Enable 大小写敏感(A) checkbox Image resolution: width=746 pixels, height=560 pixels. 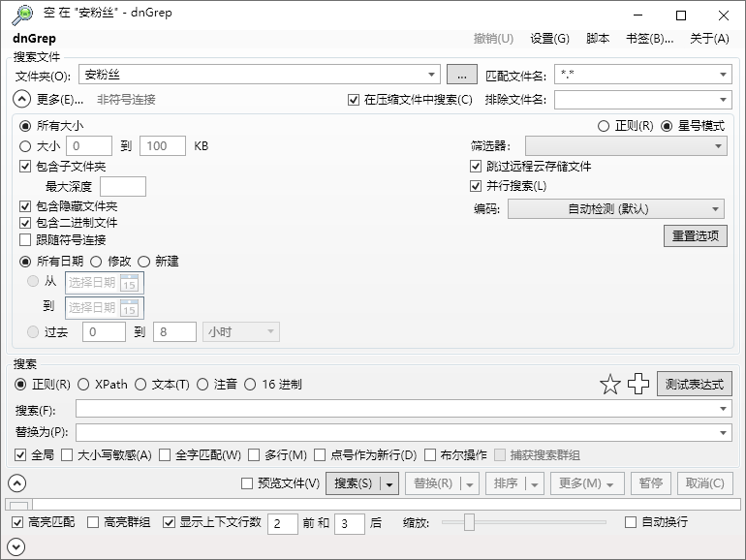click(x=67, y=455)
